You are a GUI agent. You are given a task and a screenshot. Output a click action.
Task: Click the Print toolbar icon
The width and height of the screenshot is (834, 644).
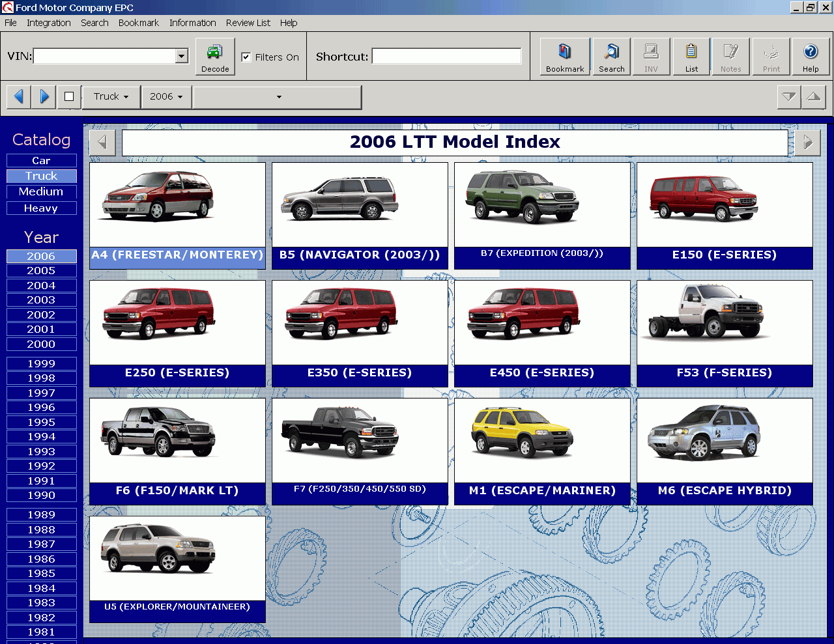pyautogui.click(x=771, y=57)
